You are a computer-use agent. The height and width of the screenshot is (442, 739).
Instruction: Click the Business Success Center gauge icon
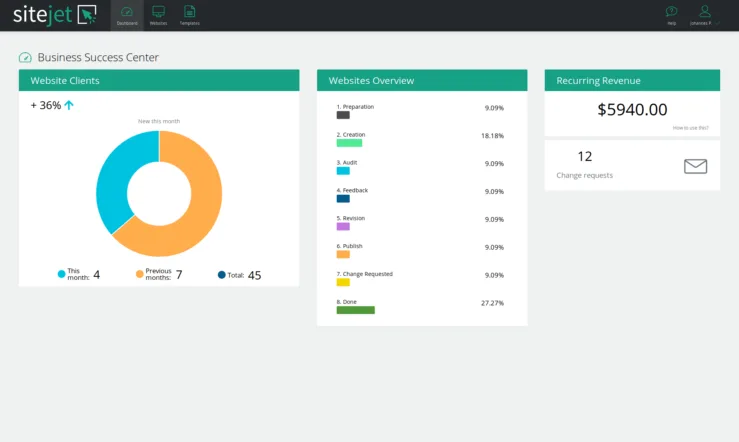[x=25, y=57]
